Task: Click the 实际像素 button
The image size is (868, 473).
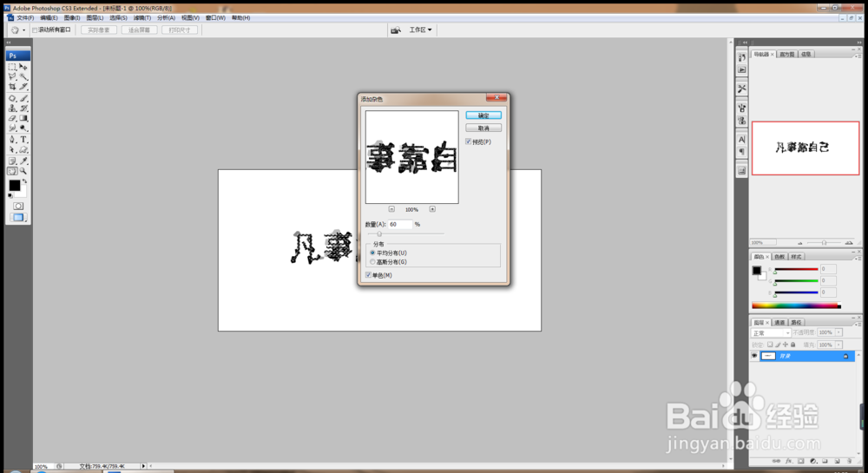Action: (99, 30)
